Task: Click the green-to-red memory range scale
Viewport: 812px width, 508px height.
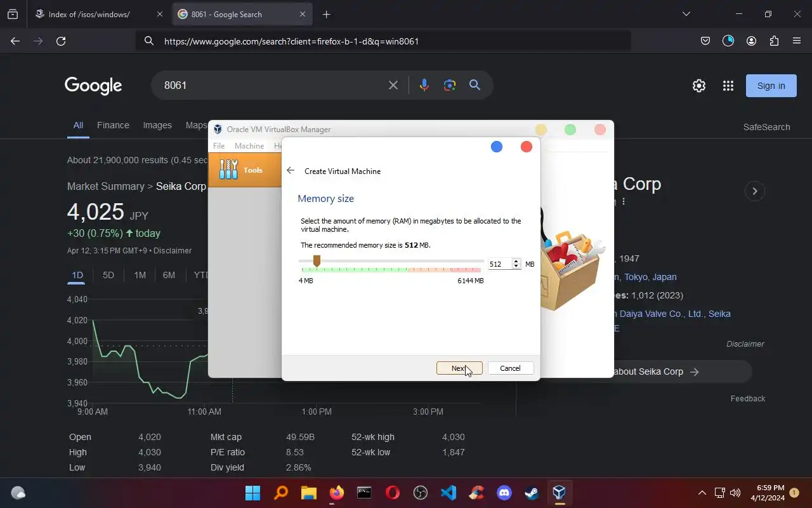Action: click(391, 270)
